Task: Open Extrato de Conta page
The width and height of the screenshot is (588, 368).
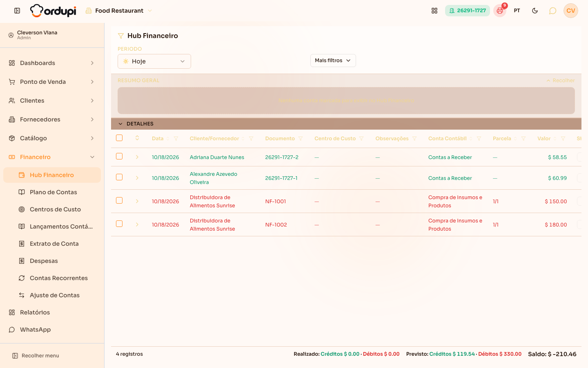Action: tap(52, 244)
